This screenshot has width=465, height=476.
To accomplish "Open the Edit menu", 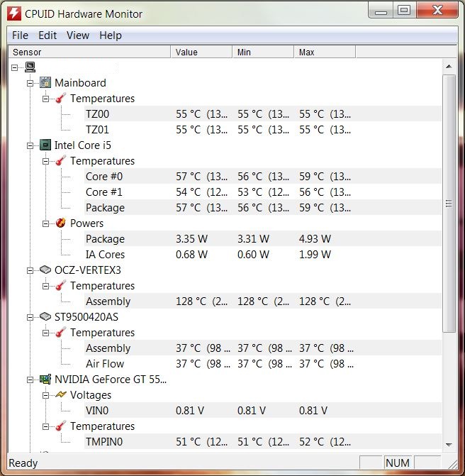I will tap(47, 35).
